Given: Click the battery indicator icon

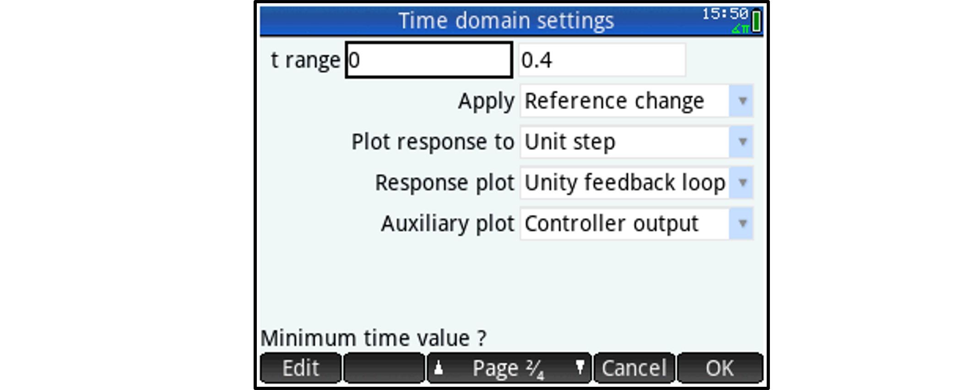Looking at the screenshot, I should (x=757, y=21).
